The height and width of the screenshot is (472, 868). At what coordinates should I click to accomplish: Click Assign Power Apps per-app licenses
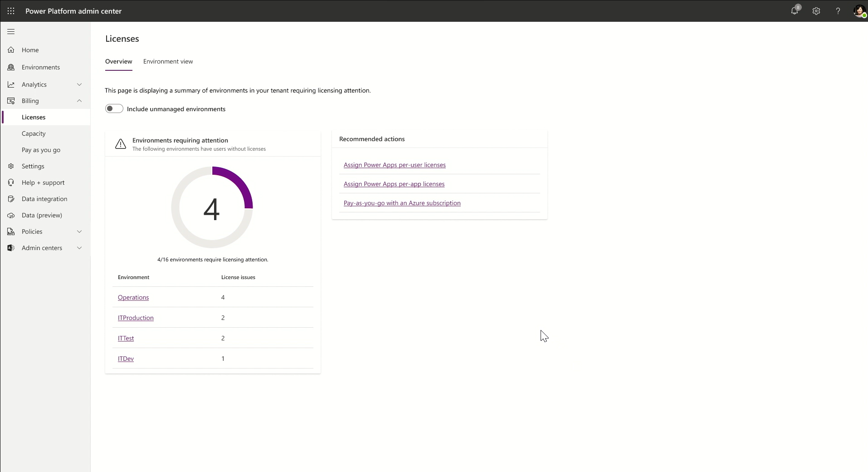394,184
